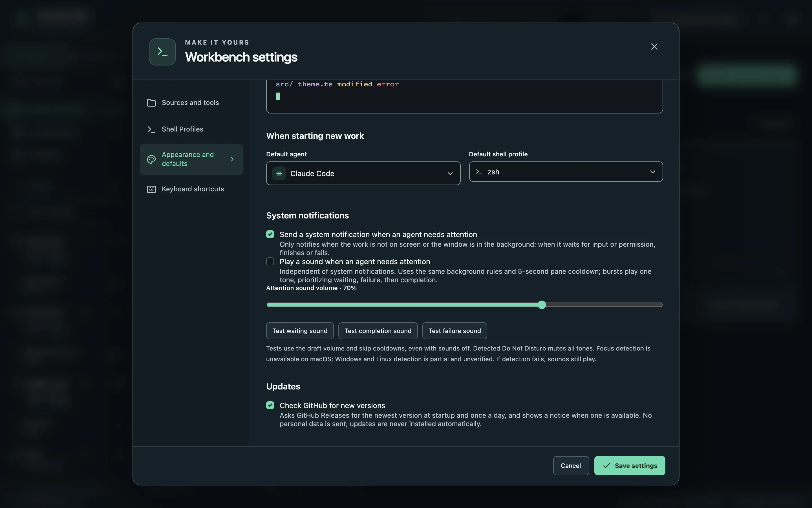Click the 'Updates' heading
This screenshot has width=812, height=508.
tap(283, 386)
